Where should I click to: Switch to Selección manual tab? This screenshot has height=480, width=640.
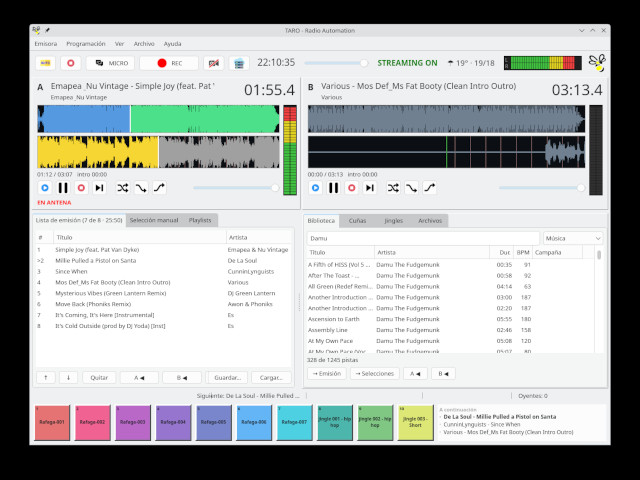pos(154,220)
